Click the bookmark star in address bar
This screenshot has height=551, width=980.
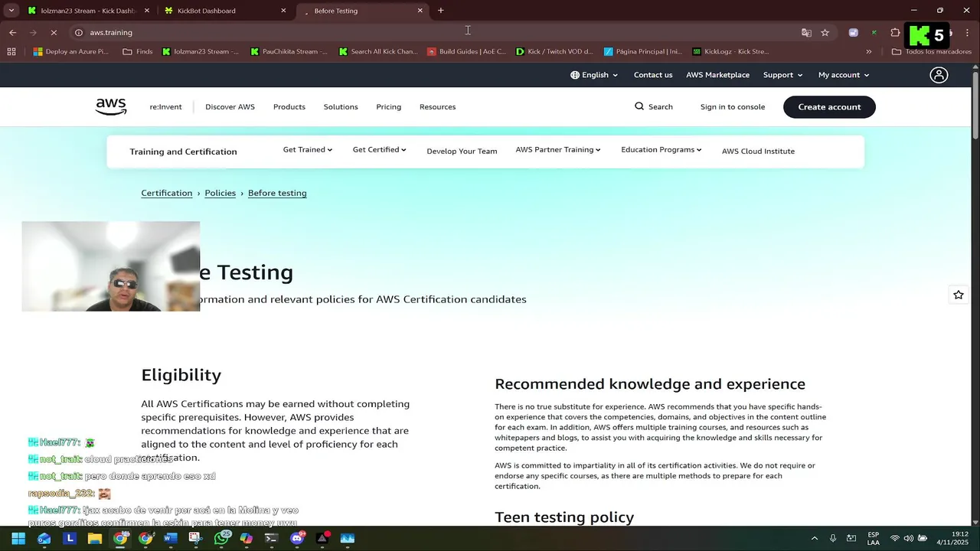coord(825,32)
